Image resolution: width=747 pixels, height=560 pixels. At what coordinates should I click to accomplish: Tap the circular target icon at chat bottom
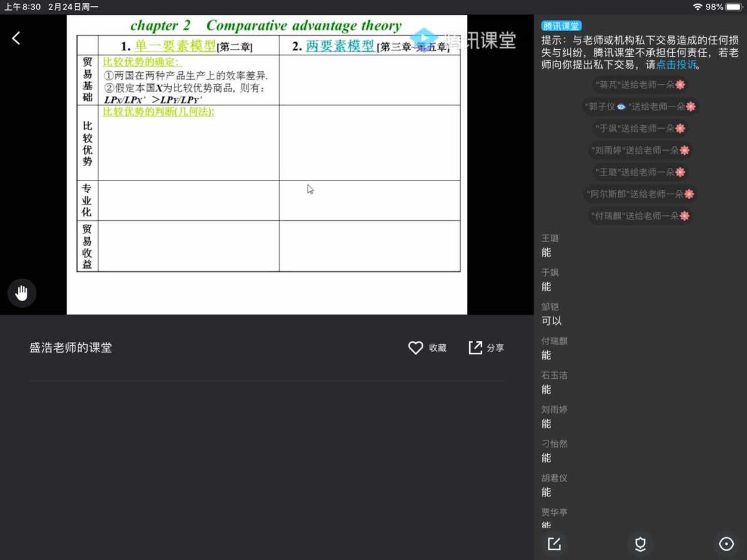[x=726, y=544]
